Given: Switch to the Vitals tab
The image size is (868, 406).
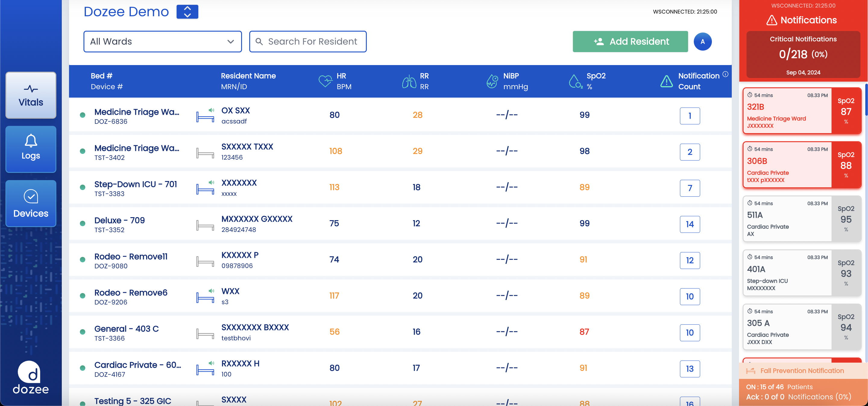Looking at the screenshot, I should point(31,95).
